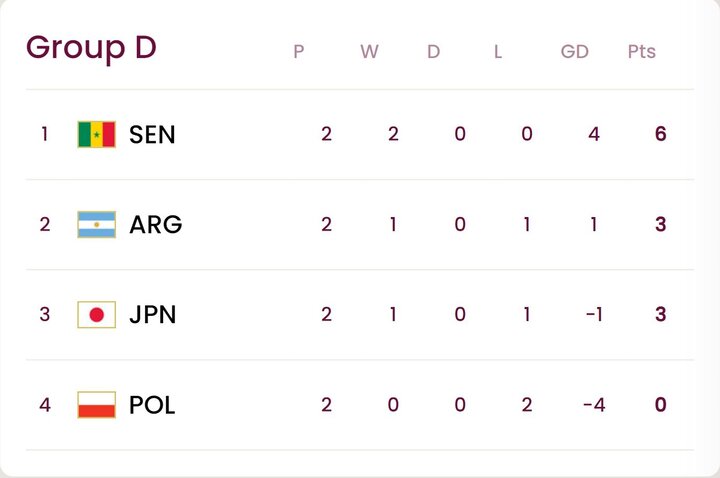Select the SEN team name
720x478 pixels.
[x=152, y=134]
